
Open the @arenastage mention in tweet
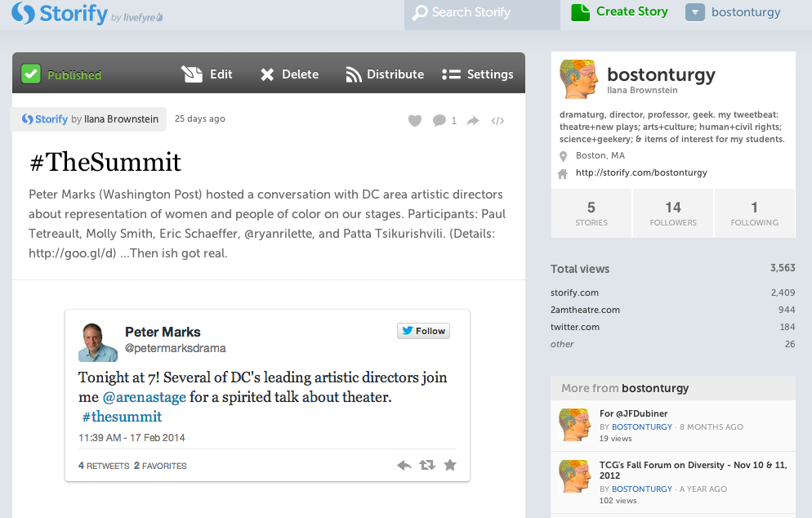144,397
